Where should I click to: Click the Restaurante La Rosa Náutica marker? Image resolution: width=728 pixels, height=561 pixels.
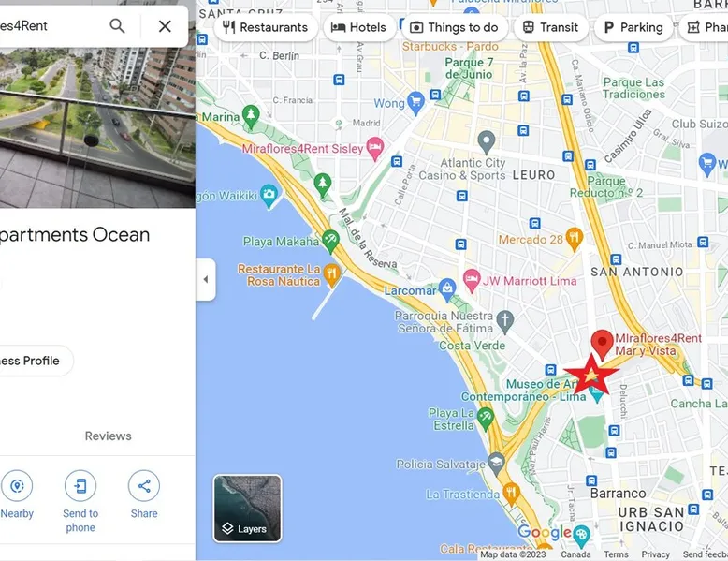click(x=331, y=274)
